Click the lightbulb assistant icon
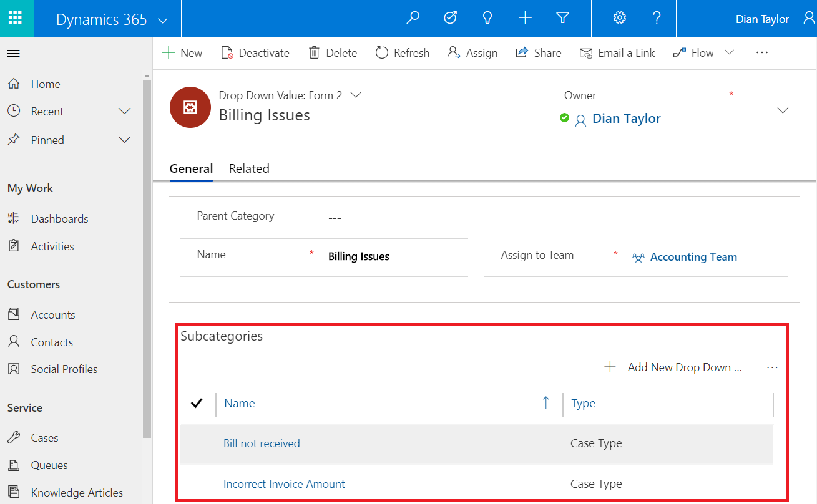 (487, 18)
